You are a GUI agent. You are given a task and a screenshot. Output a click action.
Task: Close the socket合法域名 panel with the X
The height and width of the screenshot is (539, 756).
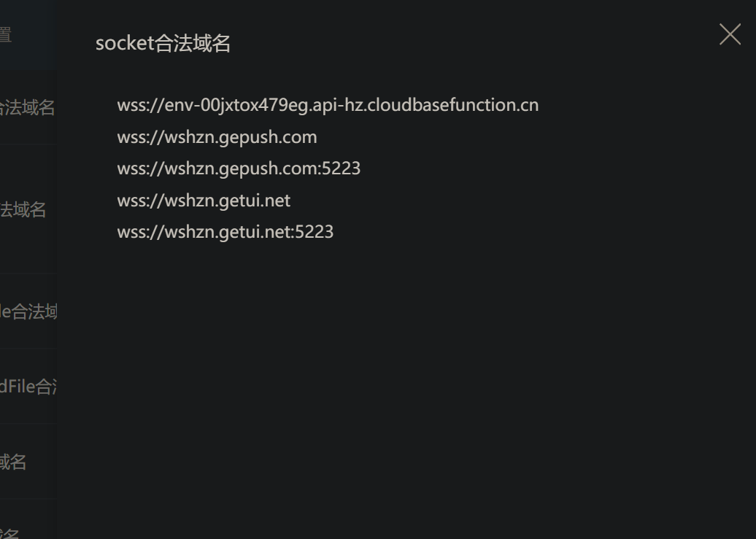click(730, 34)
